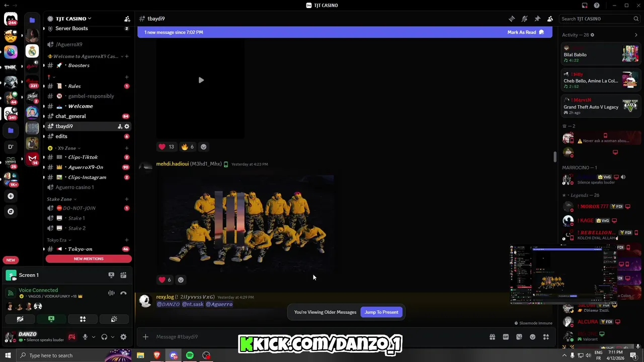Click Mark As Read on the new message banner

coord(525,32)
